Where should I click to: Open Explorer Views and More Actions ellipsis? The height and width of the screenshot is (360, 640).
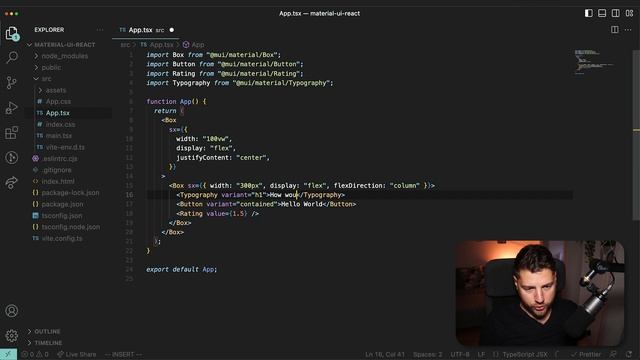(x=100, y=30)
